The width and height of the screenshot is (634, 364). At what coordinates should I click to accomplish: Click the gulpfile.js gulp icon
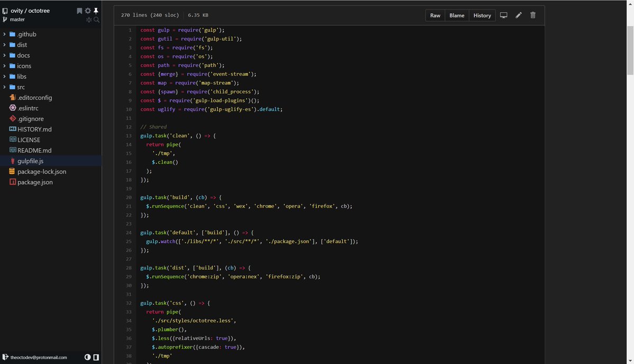point(13,161)
